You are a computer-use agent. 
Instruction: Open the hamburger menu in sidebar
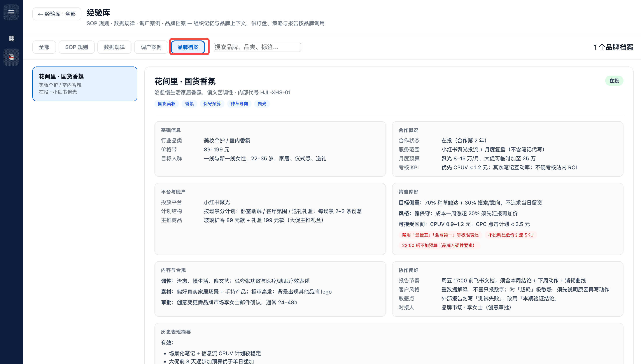(11, 12)
